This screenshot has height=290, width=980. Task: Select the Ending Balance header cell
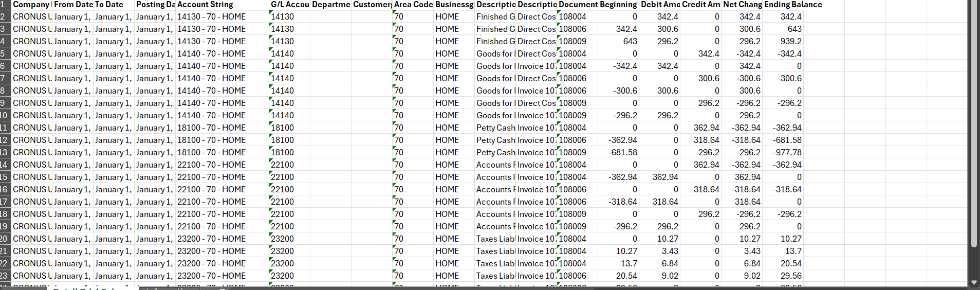coord(783,5)
